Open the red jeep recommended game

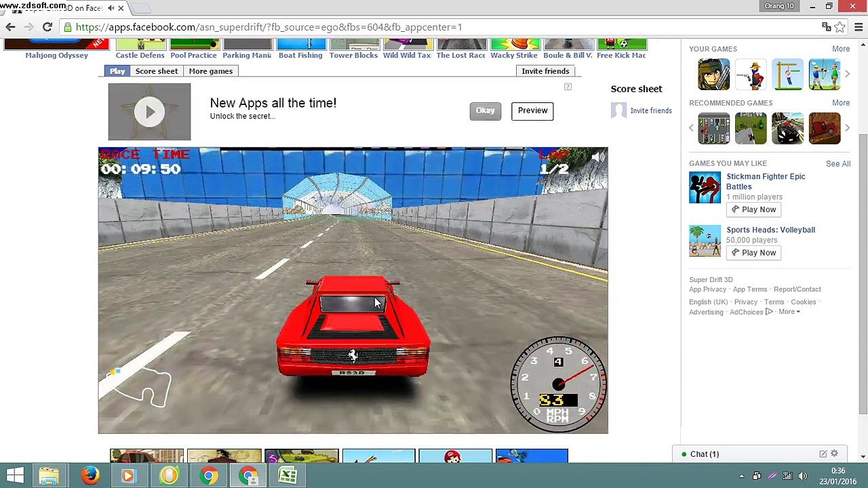click(x=824, y=128)
